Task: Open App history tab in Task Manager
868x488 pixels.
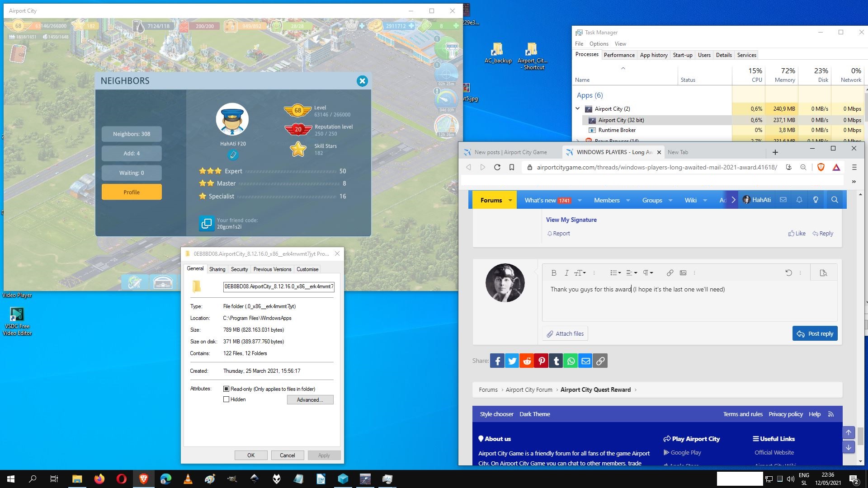Action: (x=654, y=55)
